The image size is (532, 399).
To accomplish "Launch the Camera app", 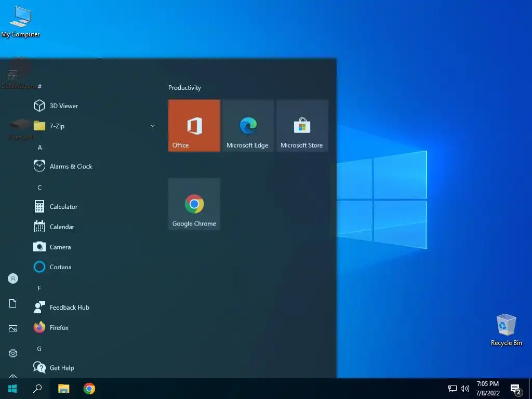I will pos(95,247).
